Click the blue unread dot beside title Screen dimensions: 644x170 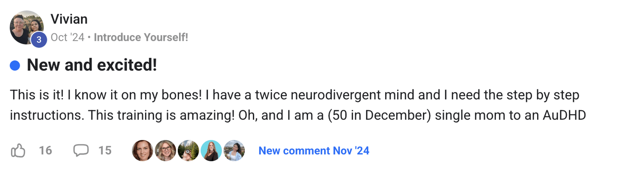[x=15, y=66]
